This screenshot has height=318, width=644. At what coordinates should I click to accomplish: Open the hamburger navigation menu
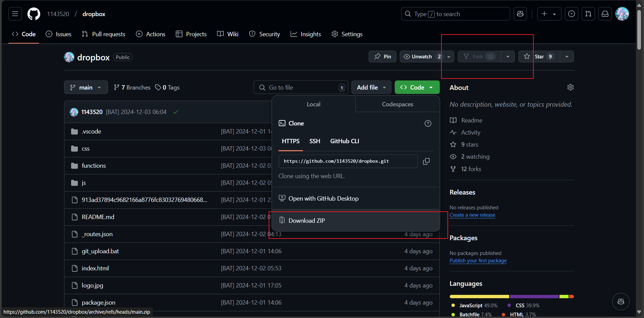coord(15,14)
